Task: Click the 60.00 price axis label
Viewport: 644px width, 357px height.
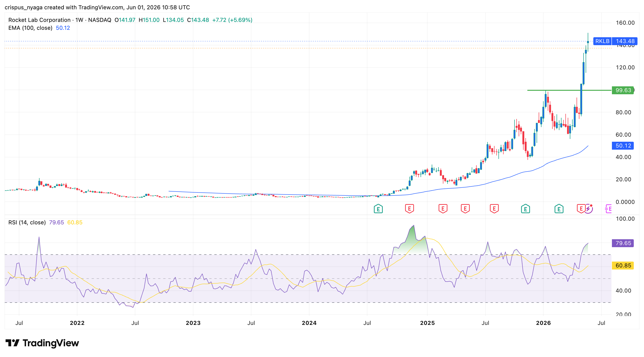Action: coord(623,135)
